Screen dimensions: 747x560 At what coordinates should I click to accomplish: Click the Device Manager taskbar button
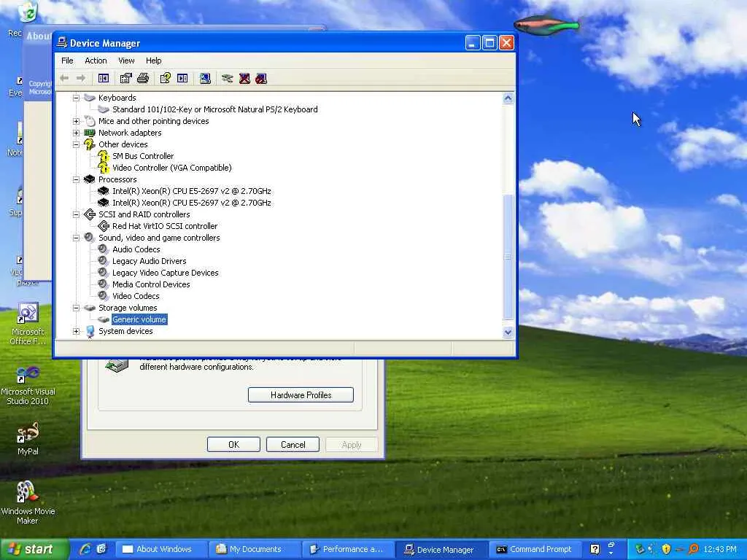click(443, 549)
